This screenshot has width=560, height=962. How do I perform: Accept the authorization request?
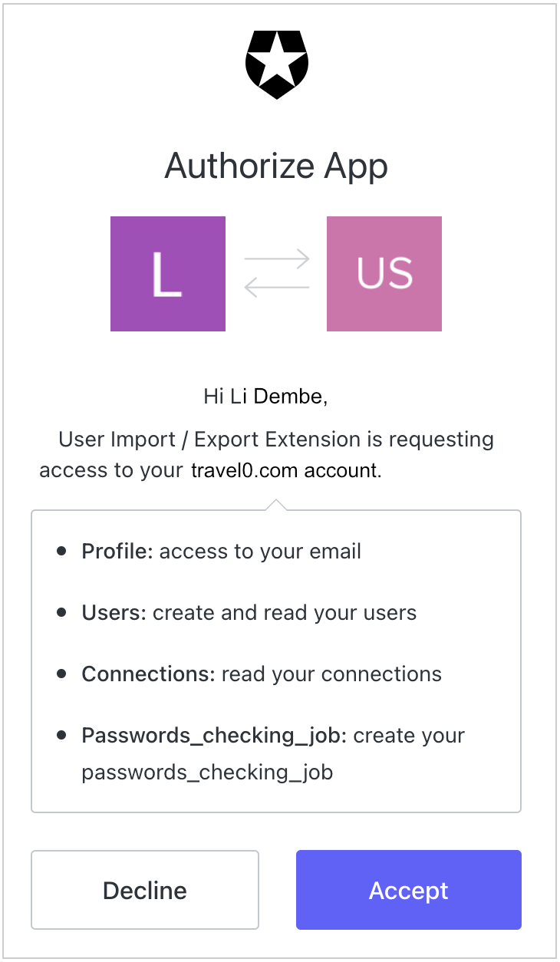point(408,890)
